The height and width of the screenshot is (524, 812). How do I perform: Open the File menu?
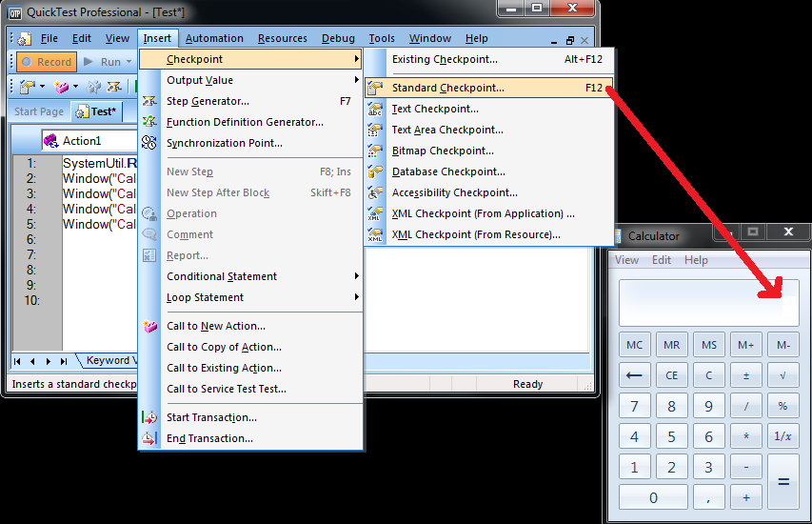click(50, 38)
